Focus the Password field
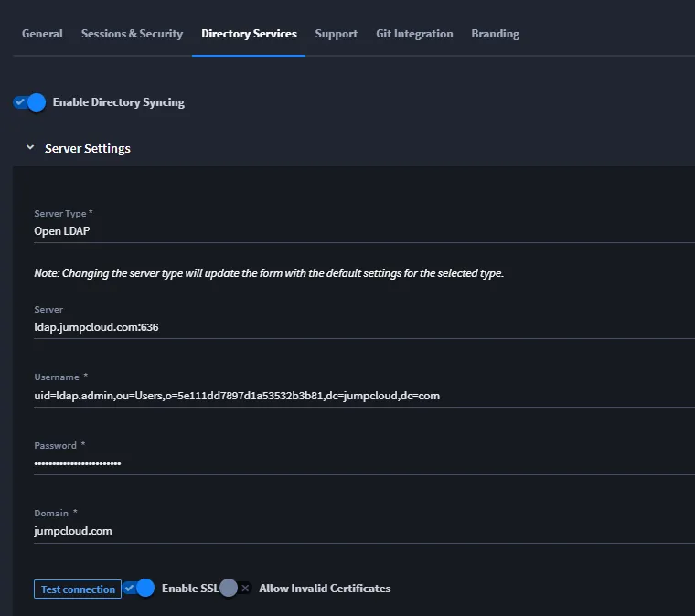Image resolution: width=695 pixels, height=616 pixels. (364, 463)
